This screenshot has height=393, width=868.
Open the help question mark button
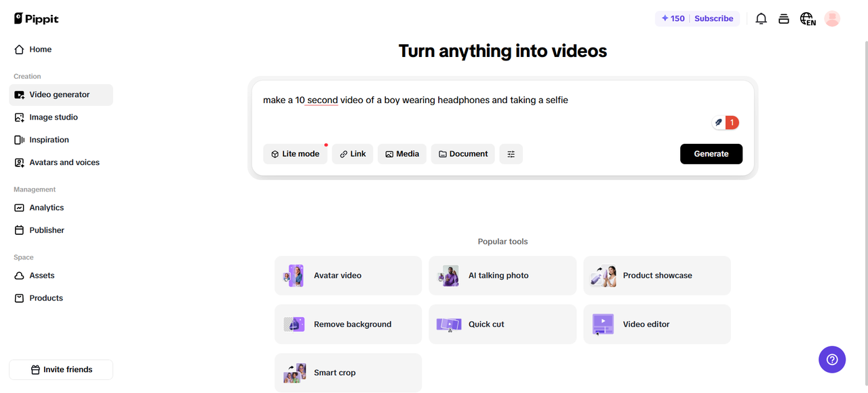click(832, 360)
